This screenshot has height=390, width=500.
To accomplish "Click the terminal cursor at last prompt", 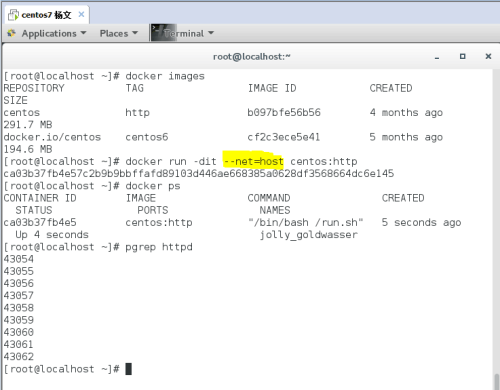I will (129, 369).
